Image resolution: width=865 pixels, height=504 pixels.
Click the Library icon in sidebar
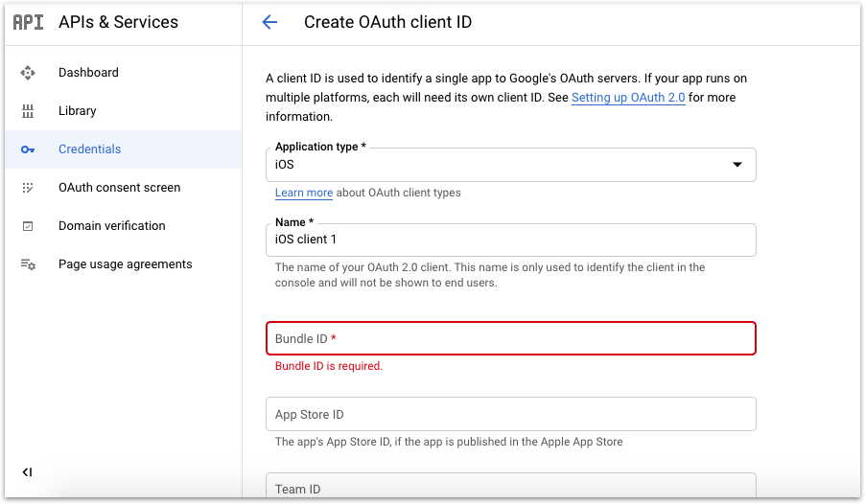28,111
